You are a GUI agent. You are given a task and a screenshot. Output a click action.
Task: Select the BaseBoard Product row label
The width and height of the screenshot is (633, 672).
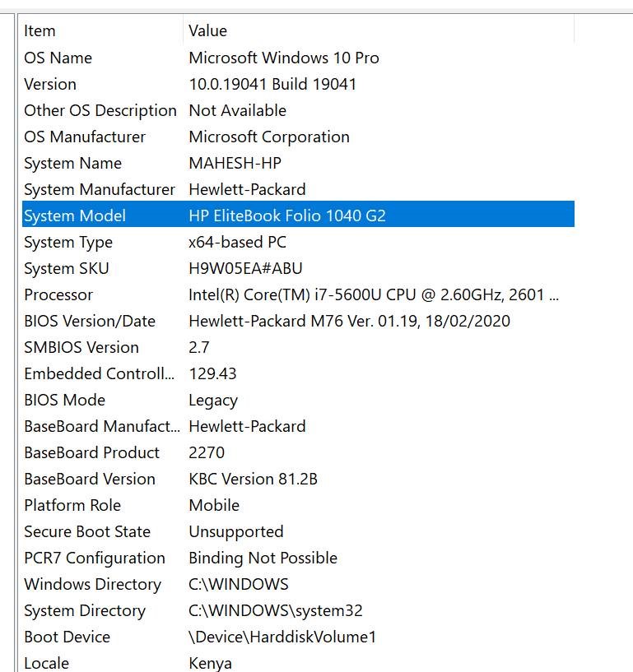coord(91,453)
